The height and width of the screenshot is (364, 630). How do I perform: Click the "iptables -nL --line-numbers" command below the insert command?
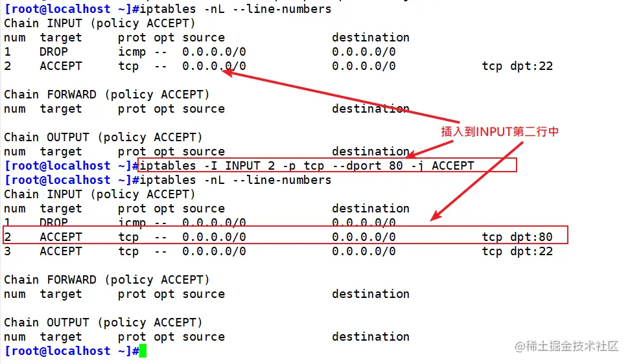[x=235, y=180]
